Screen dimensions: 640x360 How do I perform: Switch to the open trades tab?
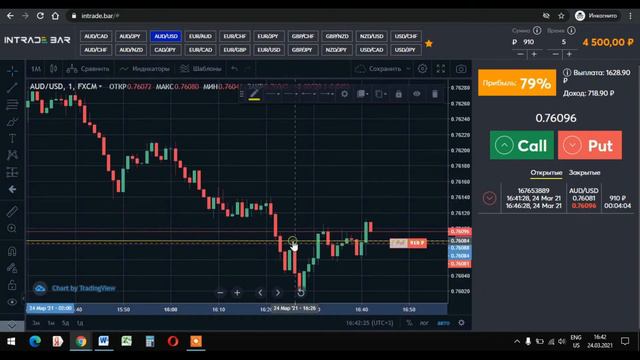(546, 173)
